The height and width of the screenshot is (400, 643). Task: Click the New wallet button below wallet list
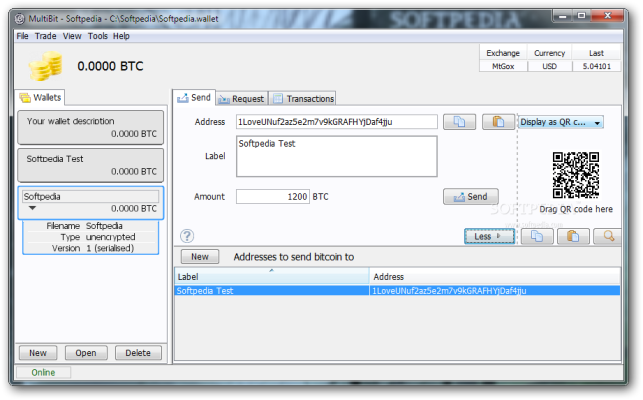[38, 353]
